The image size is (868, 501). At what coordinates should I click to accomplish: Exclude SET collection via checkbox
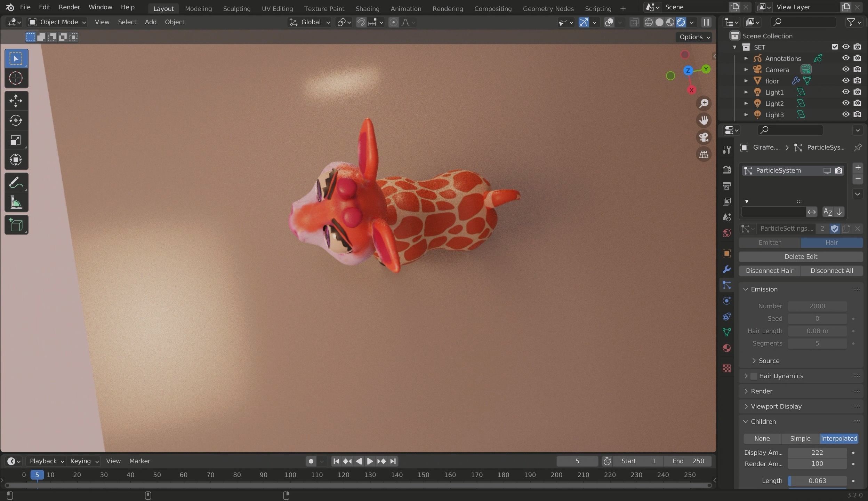tap(835, 47)
